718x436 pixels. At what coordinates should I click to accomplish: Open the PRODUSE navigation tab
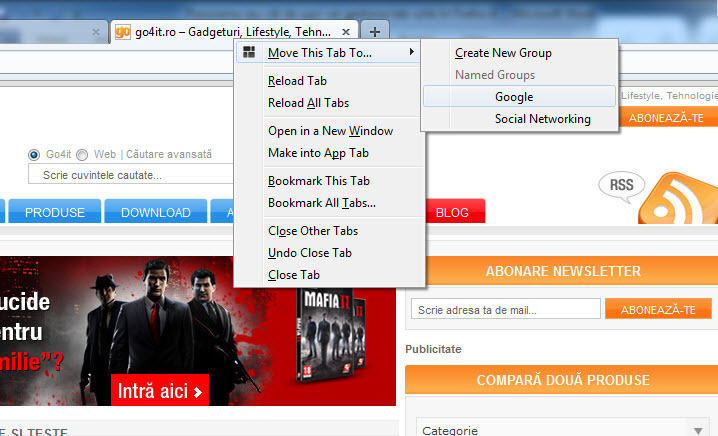click(x=55, y=212)
